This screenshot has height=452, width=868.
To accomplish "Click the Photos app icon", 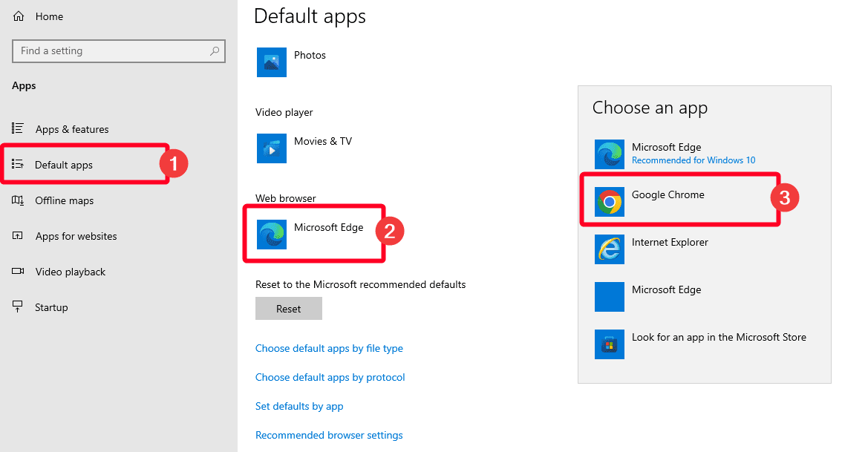I will click(271, 62).
